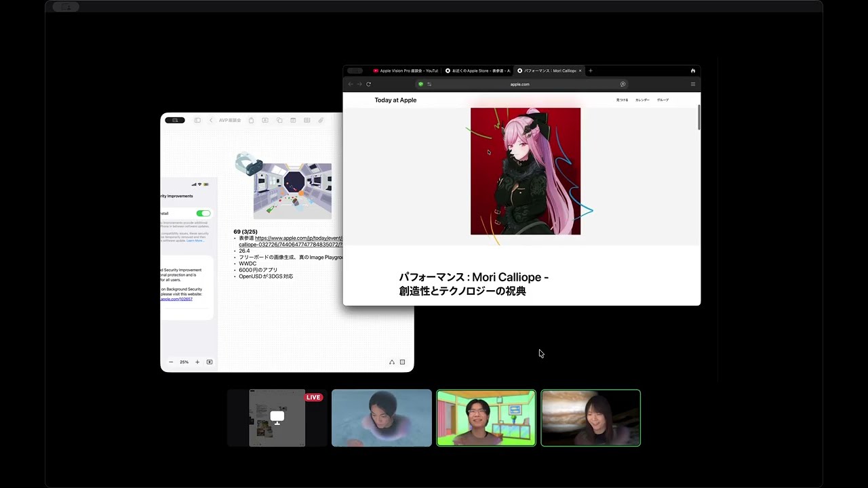Select the LIVE screen-share tile
The height and width of the screenshot is (488, 868).
pyautogui.click(x=277, y=418)
